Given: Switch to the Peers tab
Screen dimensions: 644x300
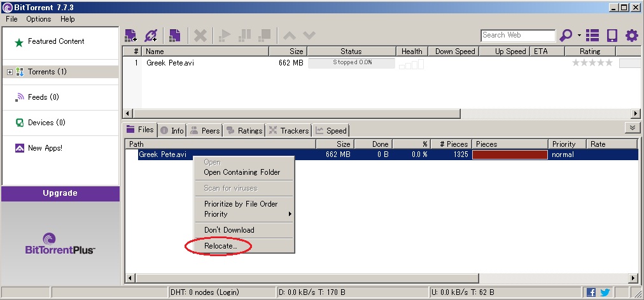Looking at the screenshot, I should pos(205,130).
